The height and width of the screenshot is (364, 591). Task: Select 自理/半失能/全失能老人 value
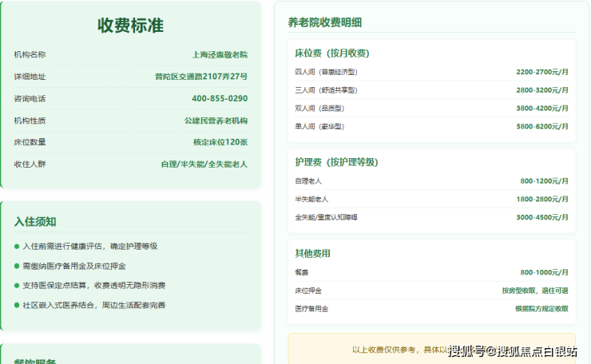204,164
